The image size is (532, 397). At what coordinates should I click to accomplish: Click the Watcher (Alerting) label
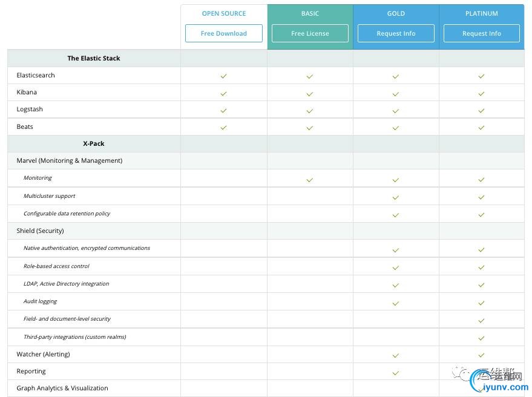point(43,354)
